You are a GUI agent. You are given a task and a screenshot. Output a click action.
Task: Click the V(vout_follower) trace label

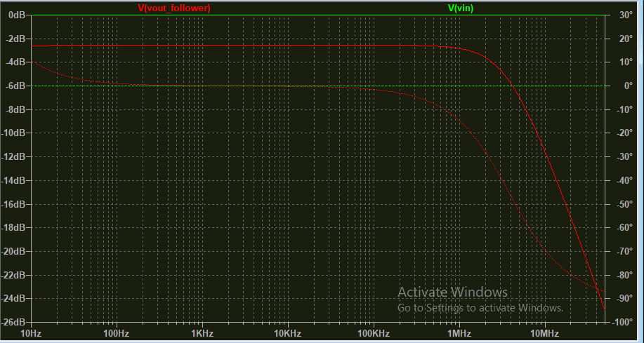174,8
